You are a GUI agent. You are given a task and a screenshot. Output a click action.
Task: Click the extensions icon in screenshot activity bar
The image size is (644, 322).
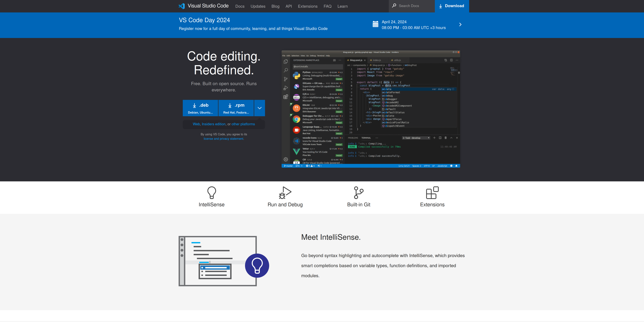tap(286, 96)
